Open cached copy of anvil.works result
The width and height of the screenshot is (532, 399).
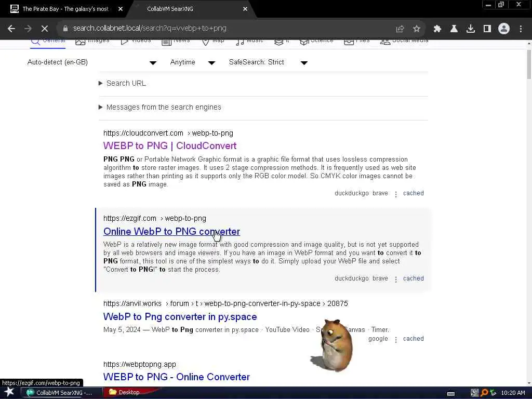413,339
